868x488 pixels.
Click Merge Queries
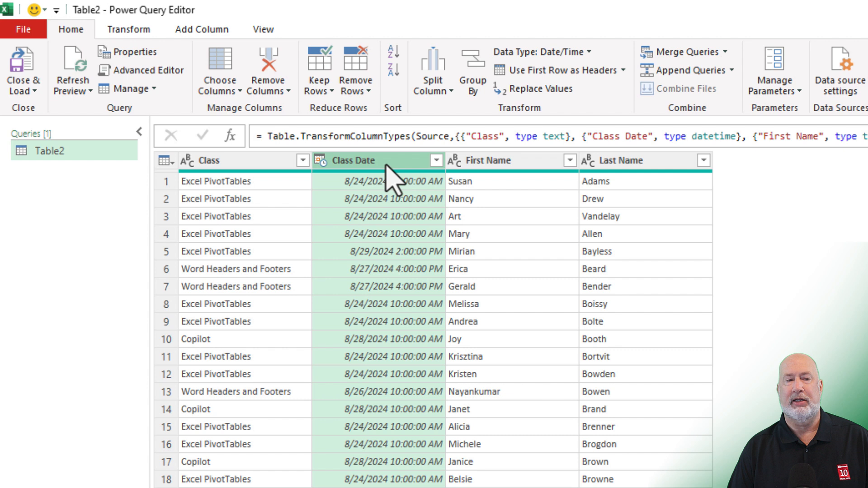tap(684, 52)
